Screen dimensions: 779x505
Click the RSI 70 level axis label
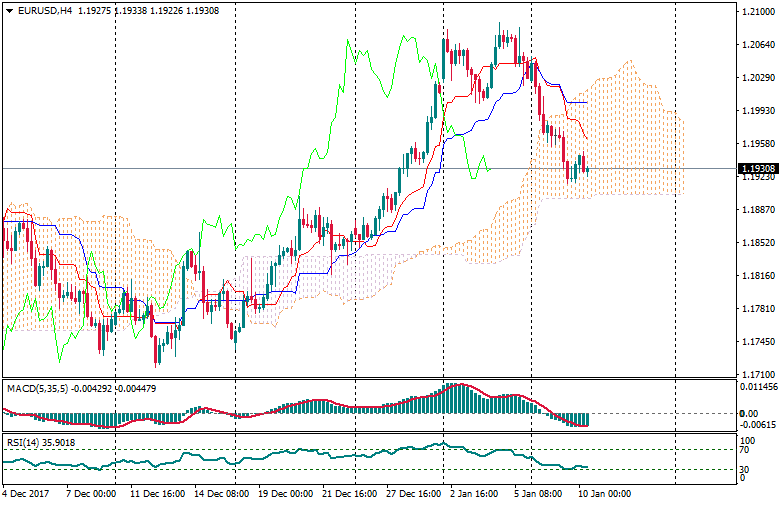pyautogui.click(x=744, y=450)
